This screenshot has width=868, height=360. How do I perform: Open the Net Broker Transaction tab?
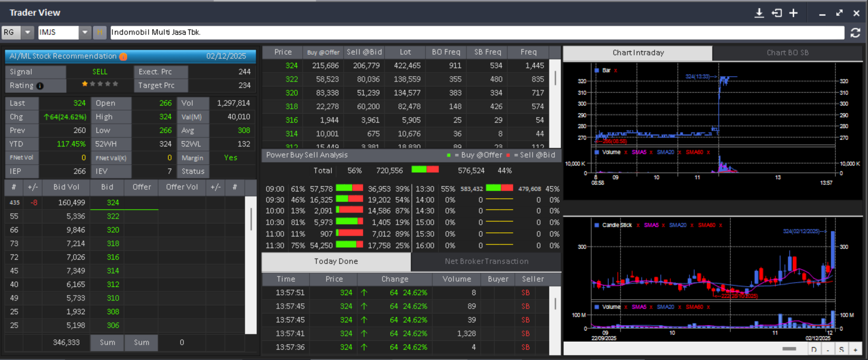point(486,261)
